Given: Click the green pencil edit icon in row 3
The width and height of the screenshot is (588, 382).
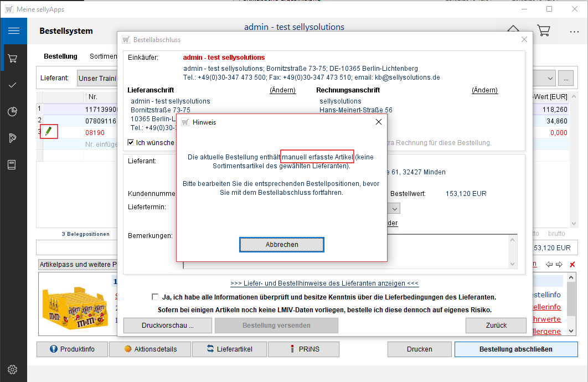Looking at the screenshot, I should coord(49,132).
